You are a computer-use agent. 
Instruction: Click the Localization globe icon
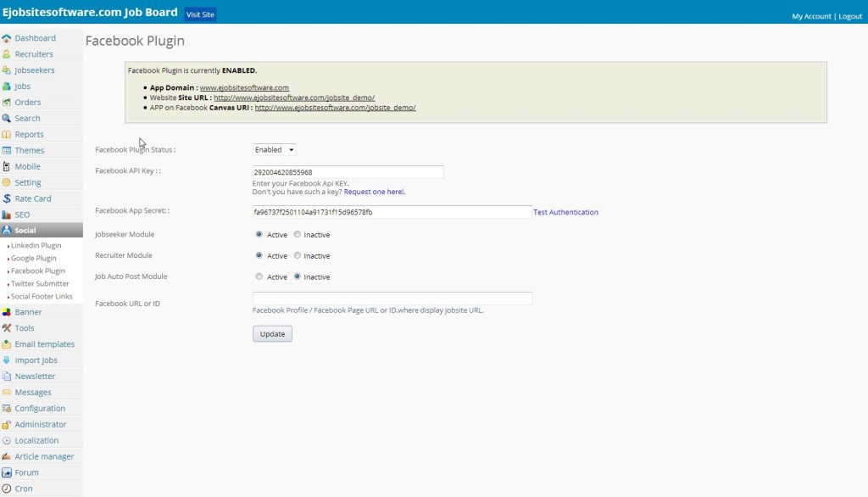7,441
